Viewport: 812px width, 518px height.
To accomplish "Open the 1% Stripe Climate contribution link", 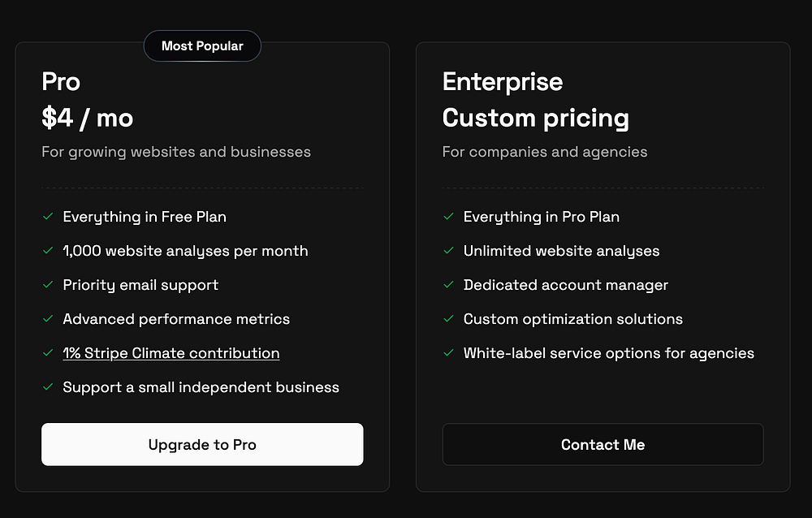I will 171,353.
